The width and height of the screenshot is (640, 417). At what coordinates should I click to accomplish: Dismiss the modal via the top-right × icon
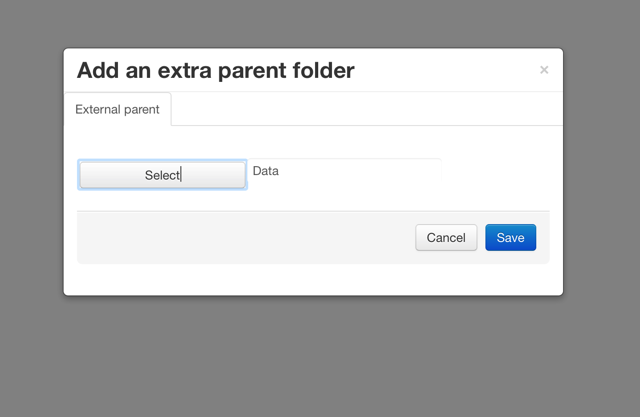click(544, 70)
